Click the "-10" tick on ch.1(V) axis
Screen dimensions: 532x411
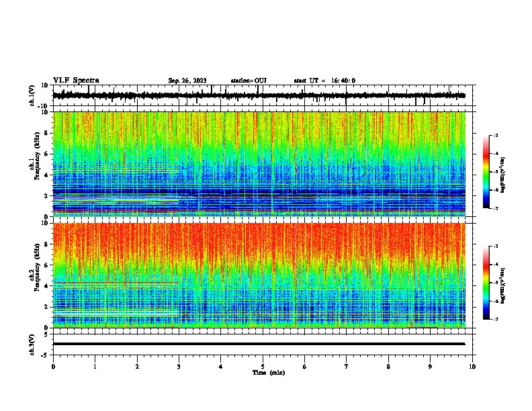pyautogui.click(x=44, y=106)
